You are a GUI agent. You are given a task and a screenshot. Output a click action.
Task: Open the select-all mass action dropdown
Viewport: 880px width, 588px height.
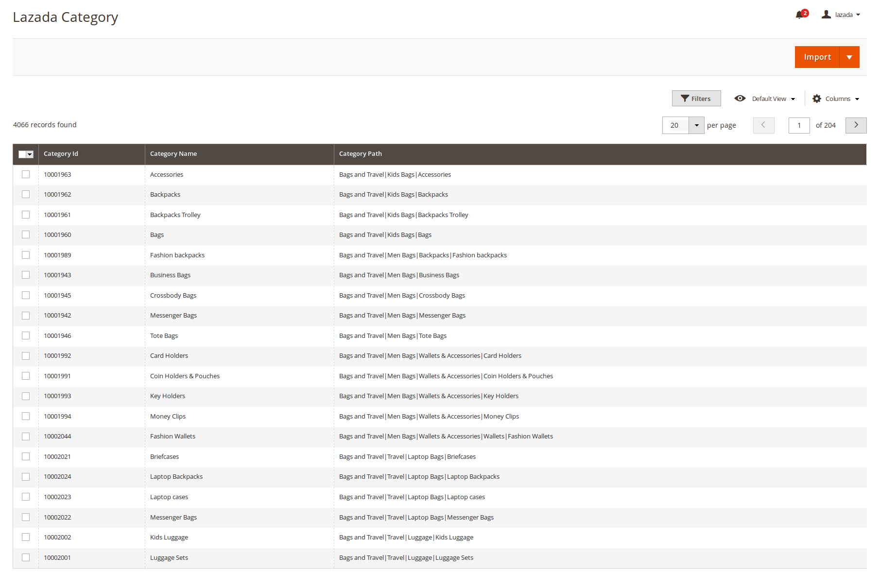click(30, 154)
